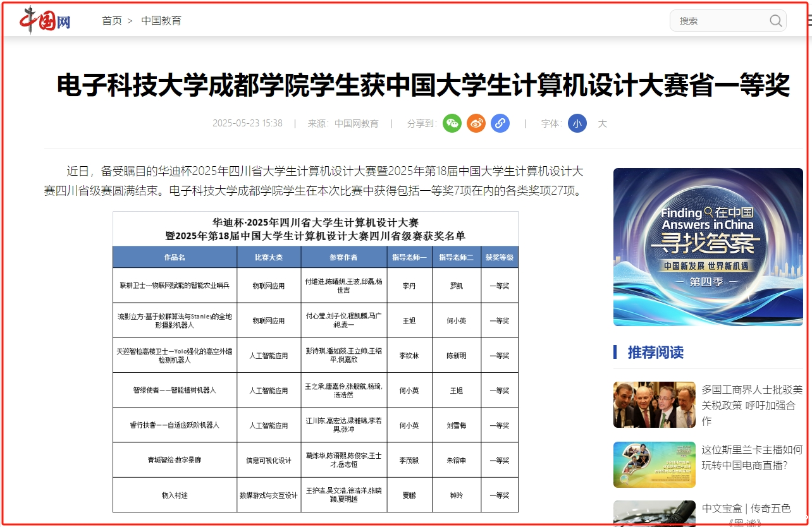Image resolution: width=812 pixels, height=527 pixels.
Task: Click the 中国网 logo
Action: [45, 20]
